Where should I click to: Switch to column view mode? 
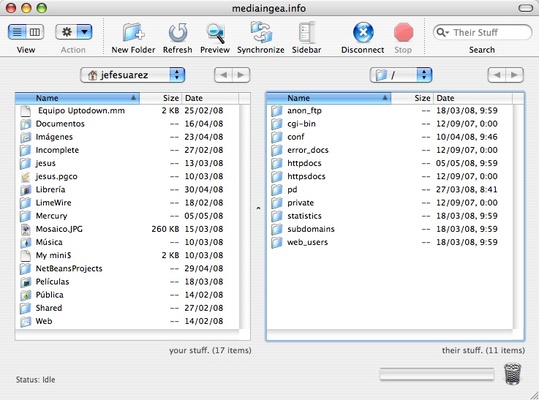[35, 32]
